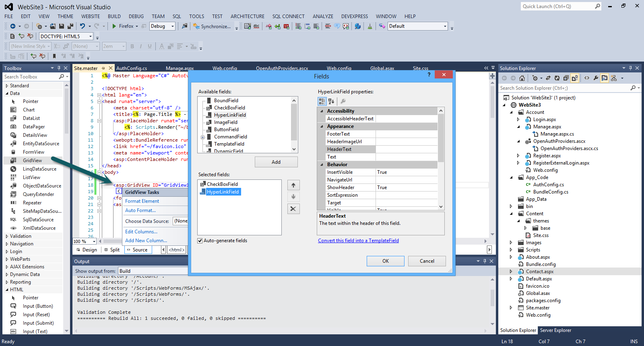The width and height of the screenshot is (644, 346).
Task: Open the ARCHITECTURE menu
Action: click(248, 16)
